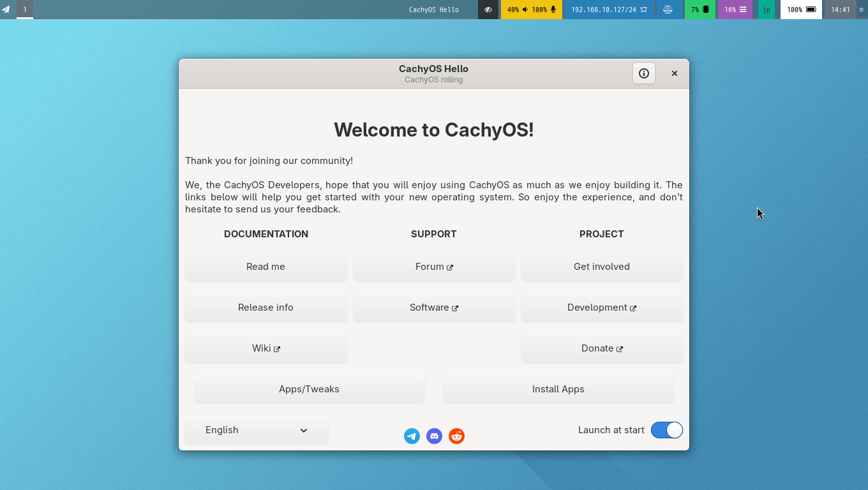The image size is (868, 490).
Task: Open the Release info page
Action: [x=266, y=308]
